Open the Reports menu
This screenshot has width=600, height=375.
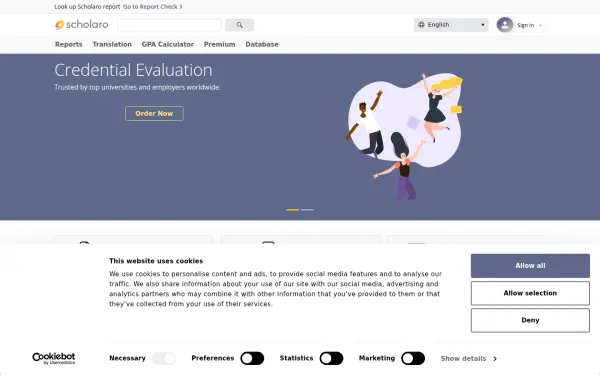(x=69, y=44)
